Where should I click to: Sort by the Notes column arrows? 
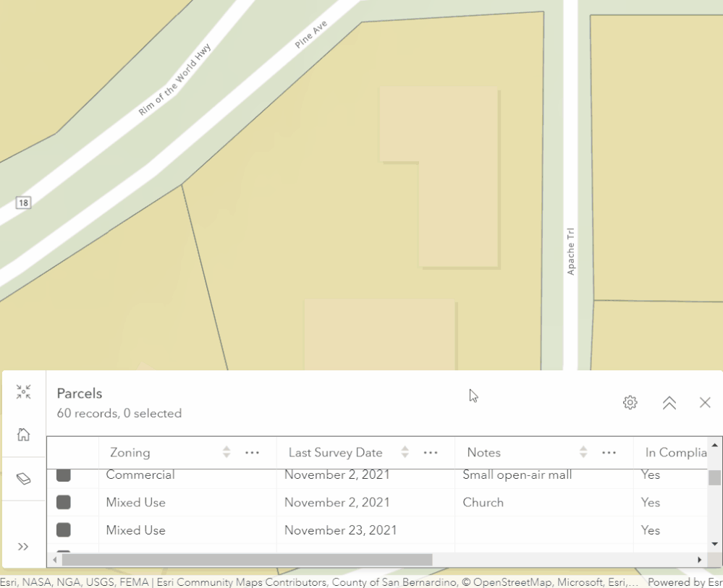(x=583, y=452)
